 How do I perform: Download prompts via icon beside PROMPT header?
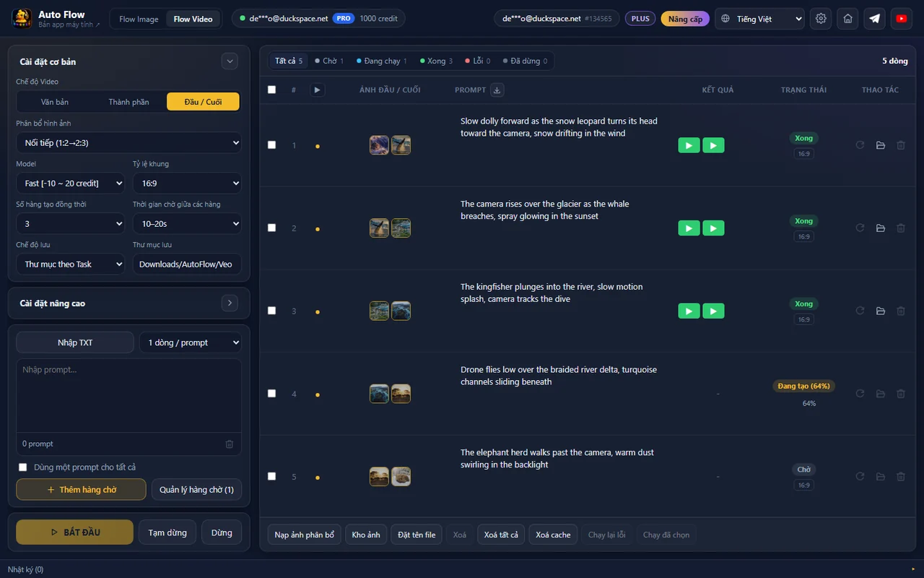[497, 90]
